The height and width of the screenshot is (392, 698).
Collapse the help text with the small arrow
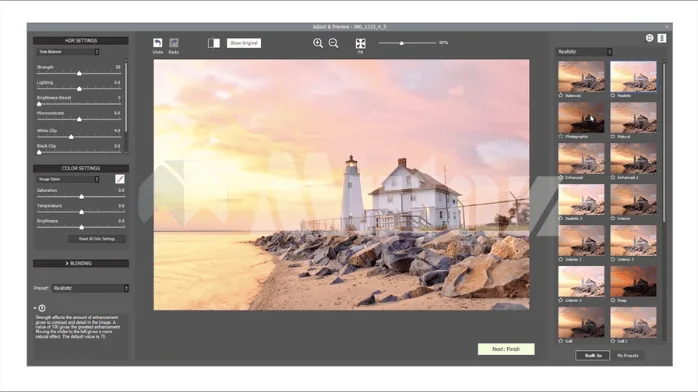35,308
